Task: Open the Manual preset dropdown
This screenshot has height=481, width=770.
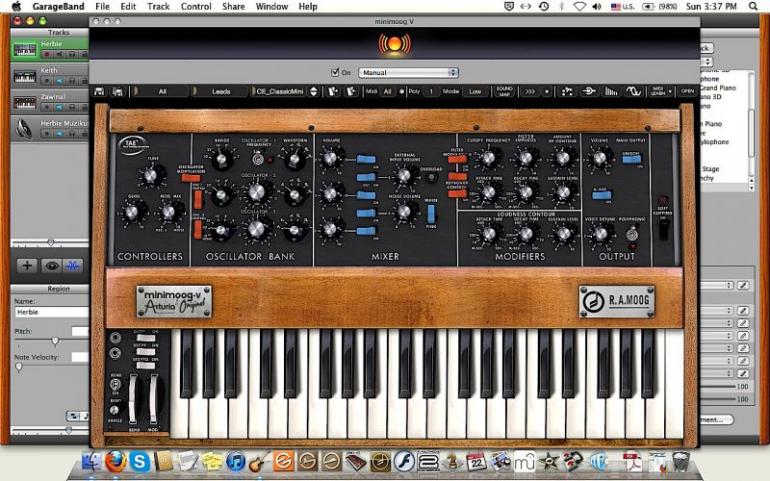Action: (x=409, y=73)
